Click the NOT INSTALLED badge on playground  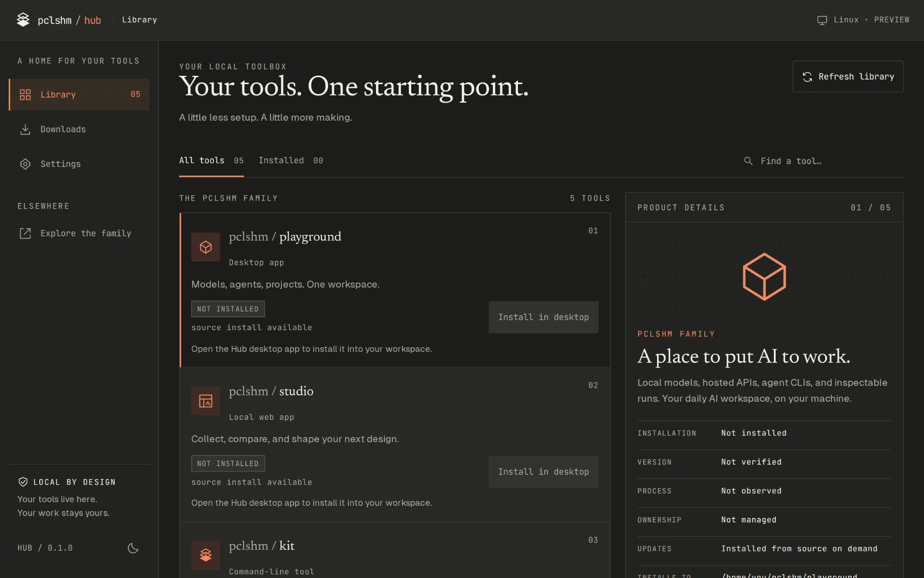(228, 309)
